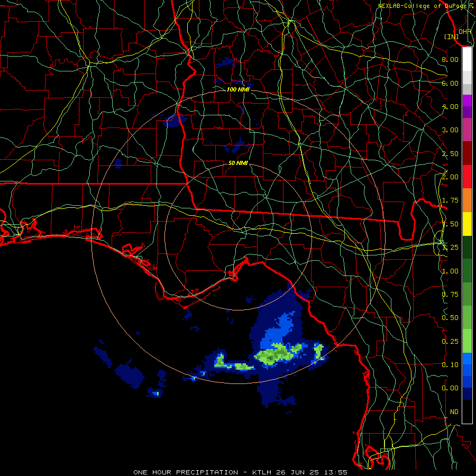The height and width of the screenshot is (476, 476).
Task: Click the 1.00 legend value
Action: coord(450,271)
